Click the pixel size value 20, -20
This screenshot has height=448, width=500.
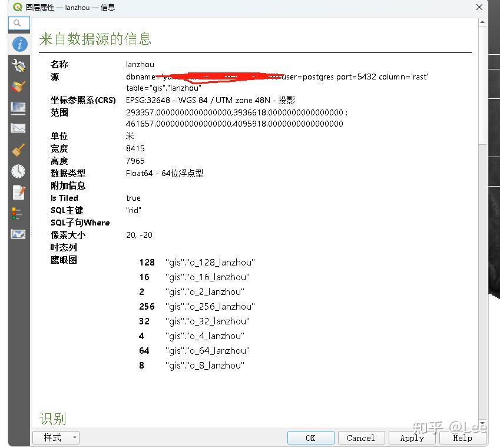tap(140, 235)
